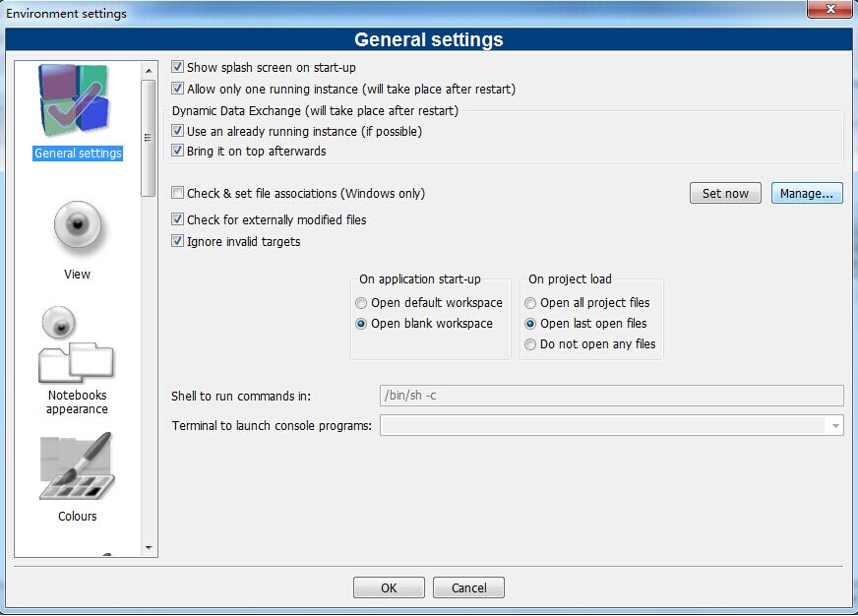The image size is (858, 616).
Task: Select Do not open any files
Action: click(531, 344)
